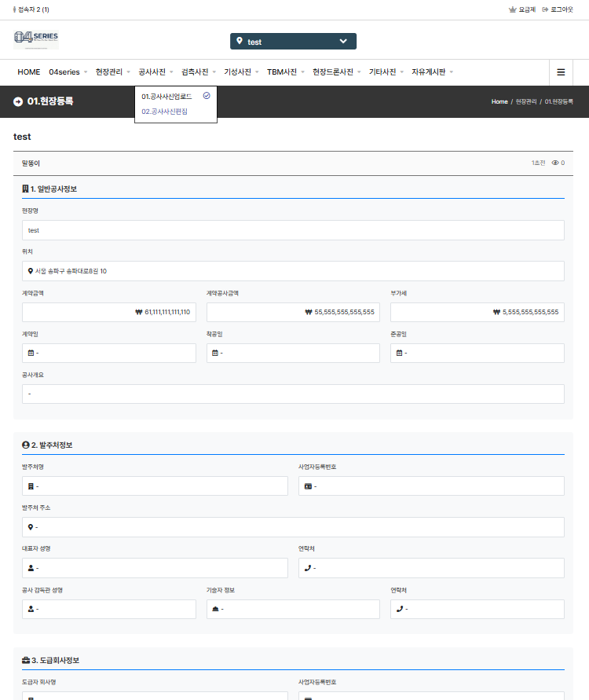Click the won icon in 부가세 field
This screenshot has height=700, width=589.
pos(496,312)
